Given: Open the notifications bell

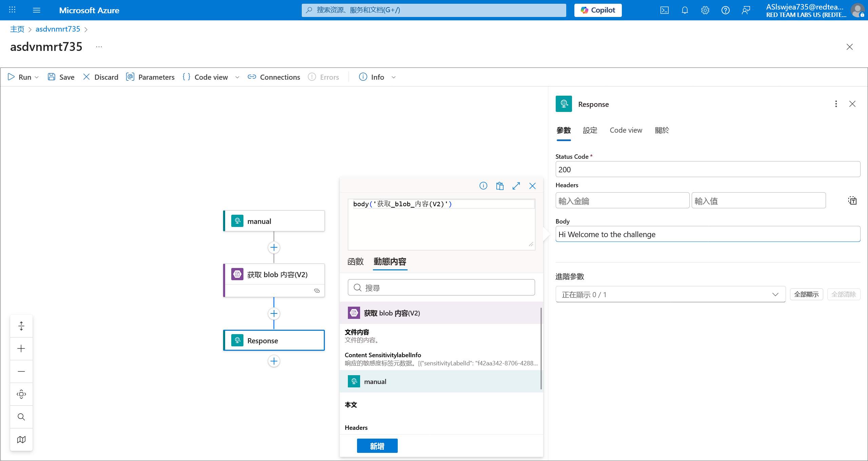Looking at the screenshot, I should (685, 10).
